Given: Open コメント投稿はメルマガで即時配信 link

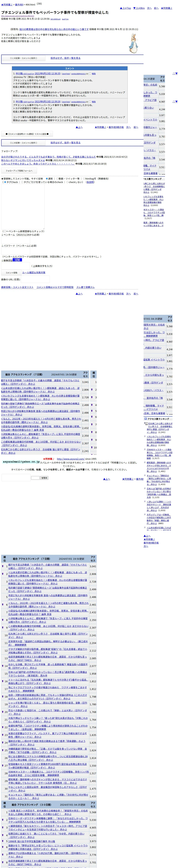Looking at the screenshot, I should [55, 287].
